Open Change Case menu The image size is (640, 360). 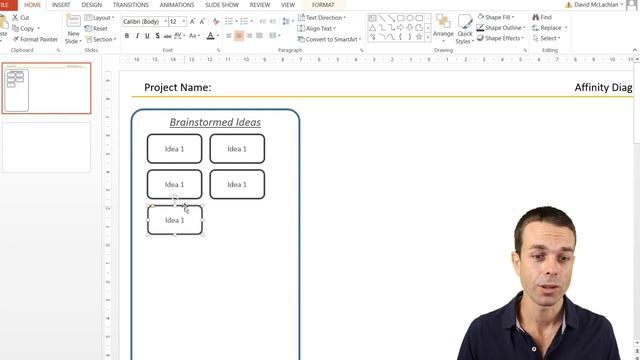pos(194,36)
